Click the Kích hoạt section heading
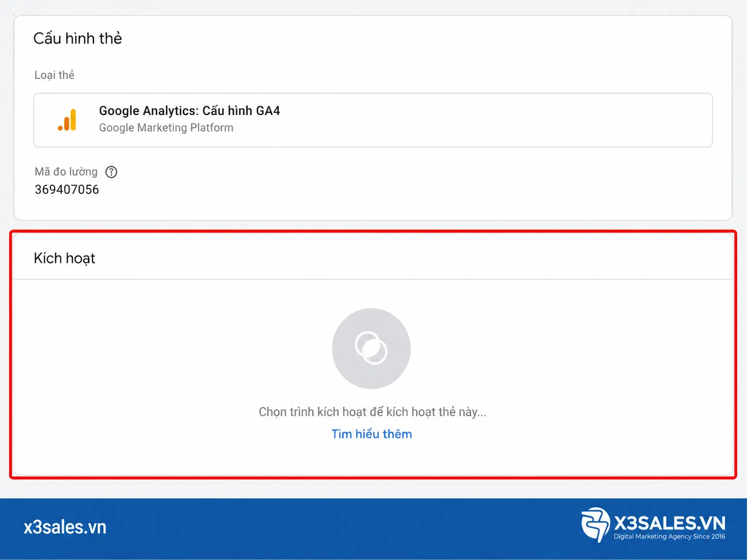Screen dimensions: 747x560 pos(64,258)
